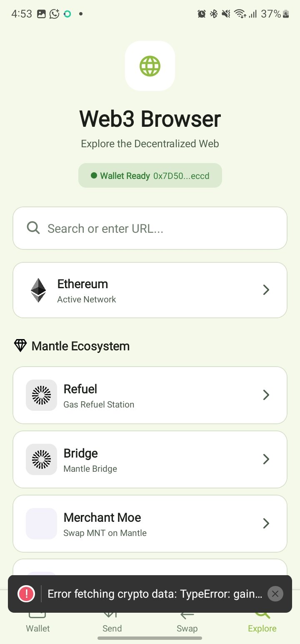Click the magnifier icon in search bar
Screen dimensions: 300x644
click(x=33, y=228)
